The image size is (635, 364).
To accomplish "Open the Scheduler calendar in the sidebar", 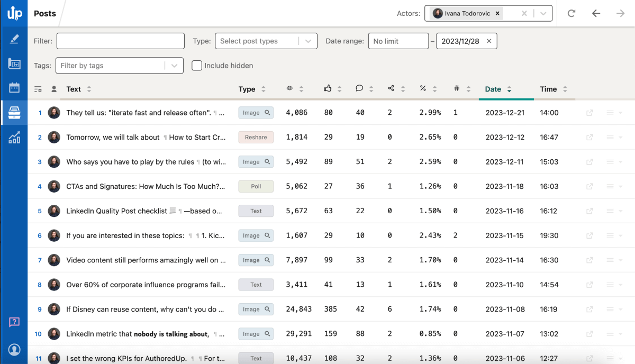I will (14, 88).
